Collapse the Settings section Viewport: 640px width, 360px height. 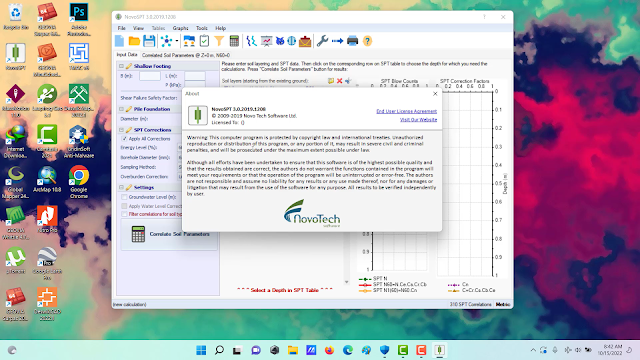pos(121,187)
